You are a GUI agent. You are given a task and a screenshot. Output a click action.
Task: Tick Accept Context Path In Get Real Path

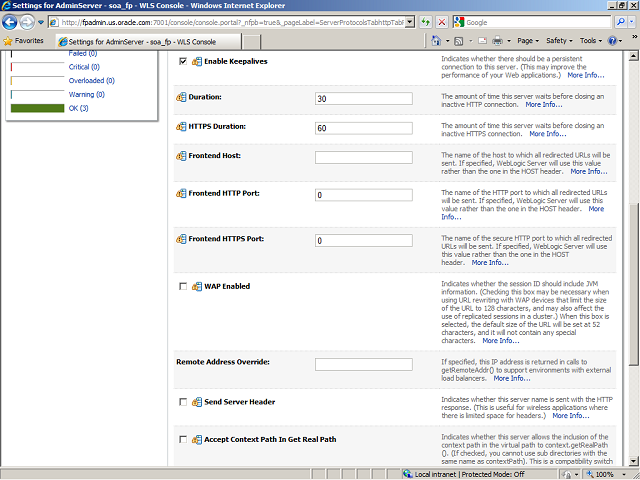coord(182,439)
